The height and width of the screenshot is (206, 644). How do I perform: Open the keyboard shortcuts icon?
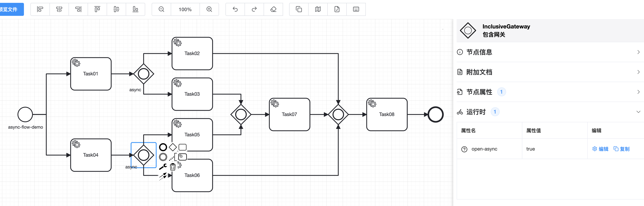pos(356,9)
